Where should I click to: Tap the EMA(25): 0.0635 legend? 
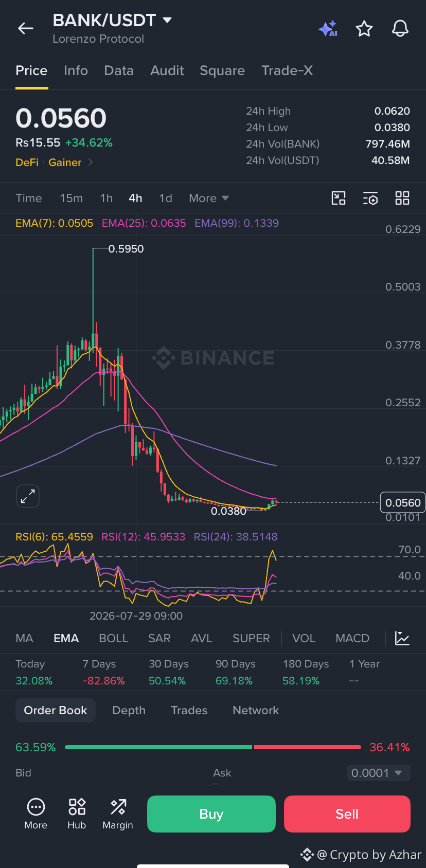pyautogui.click(x=144, y=223)
